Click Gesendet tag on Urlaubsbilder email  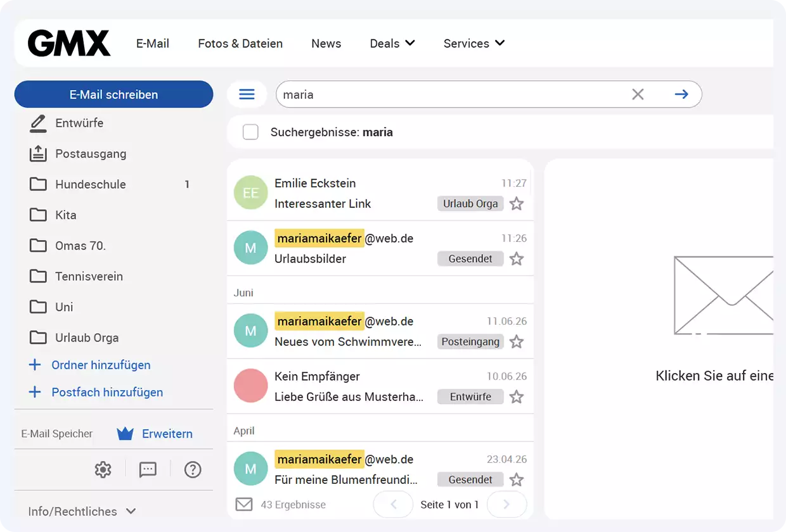[470, 258]
